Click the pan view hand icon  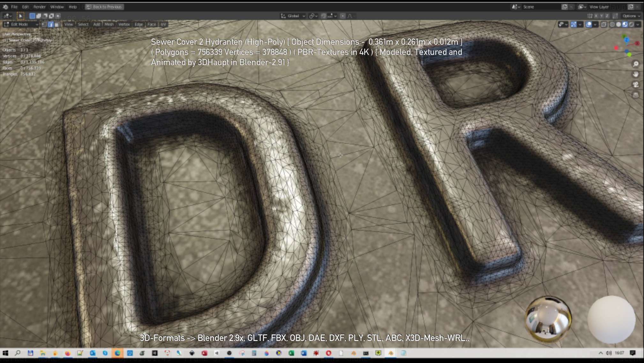click(x=636, y=74)
